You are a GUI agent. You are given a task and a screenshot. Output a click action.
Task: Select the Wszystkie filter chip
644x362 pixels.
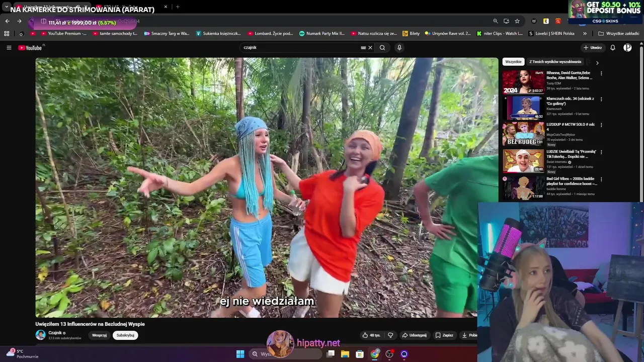click(513, 62)
